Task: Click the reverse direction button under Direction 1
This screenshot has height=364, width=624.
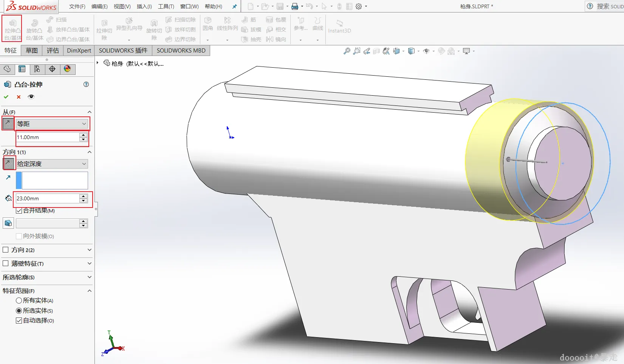Action: (8, 164)
